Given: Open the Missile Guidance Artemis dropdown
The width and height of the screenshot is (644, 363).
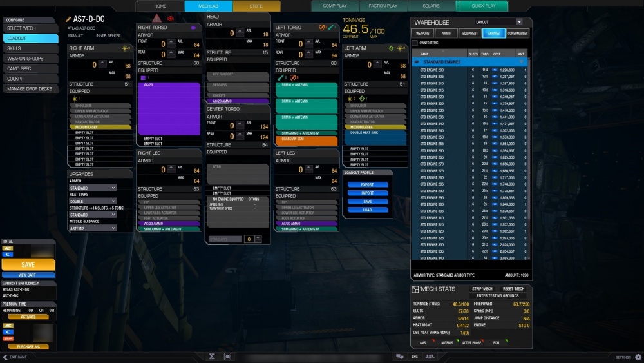Looking at the screenshot, I should [92, 228].
